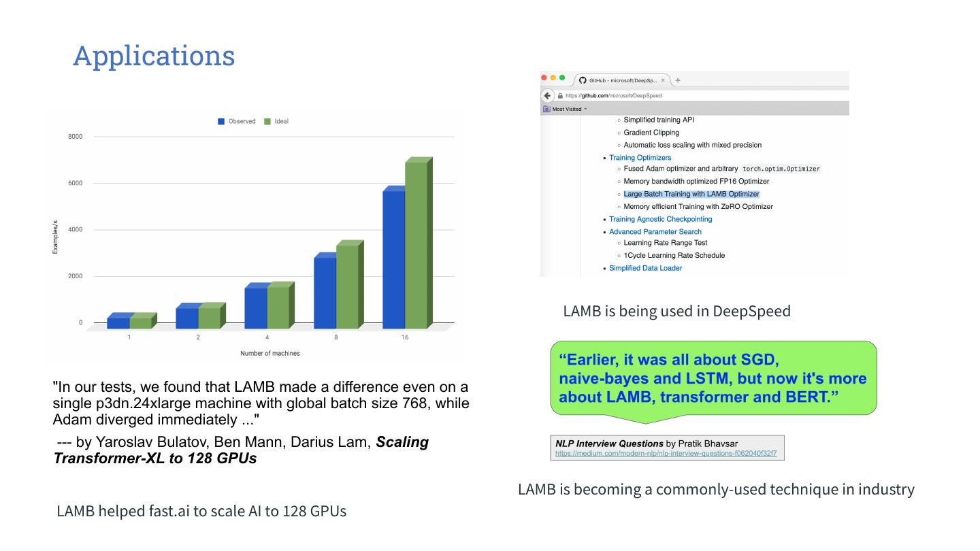Click the padlock icon in address bar
This screenshot has height=551, width=980.
click(560, 96)
